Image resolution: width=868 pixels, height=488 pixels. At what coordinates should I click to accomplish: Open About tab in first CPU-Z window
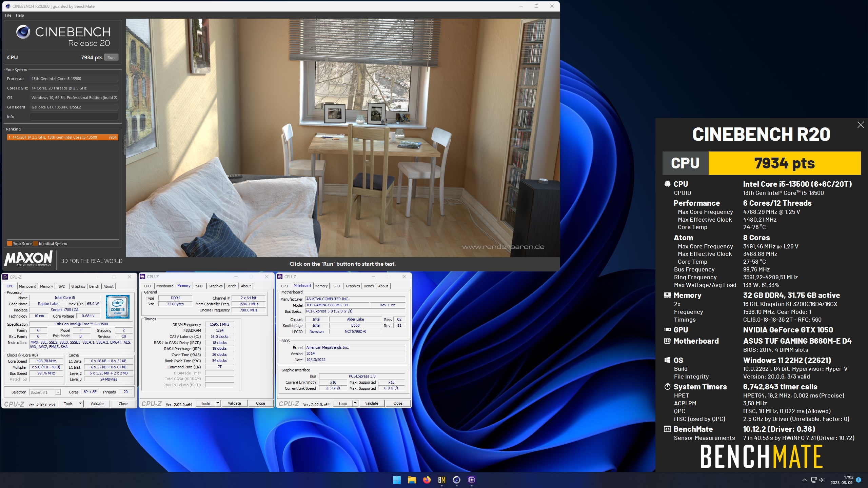(108, 286)
